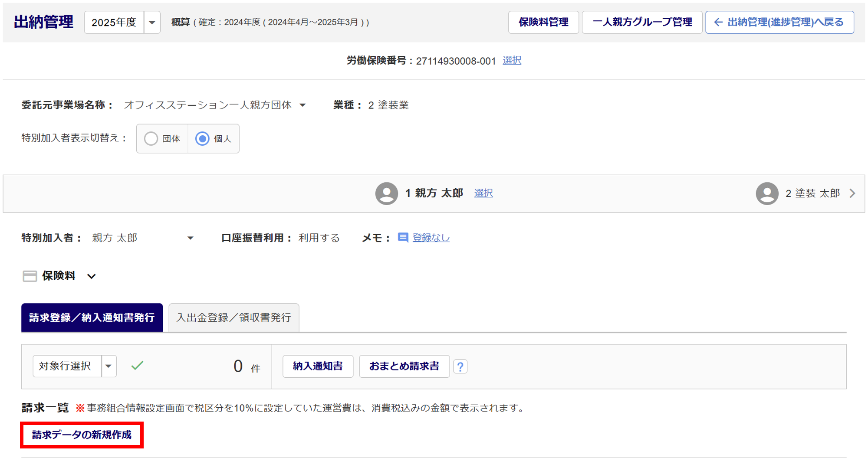Click the 親方 太郎 user avatar icon

pos(386,193)
